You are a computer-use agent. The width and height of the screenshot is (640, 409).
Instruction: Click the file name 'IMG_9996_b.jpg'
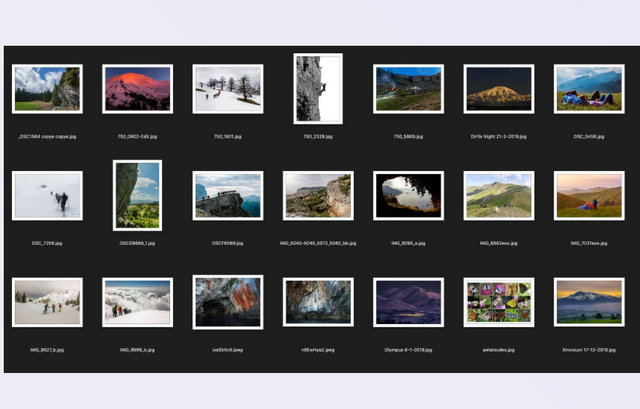pyautogui.click(x=137, y=350)
